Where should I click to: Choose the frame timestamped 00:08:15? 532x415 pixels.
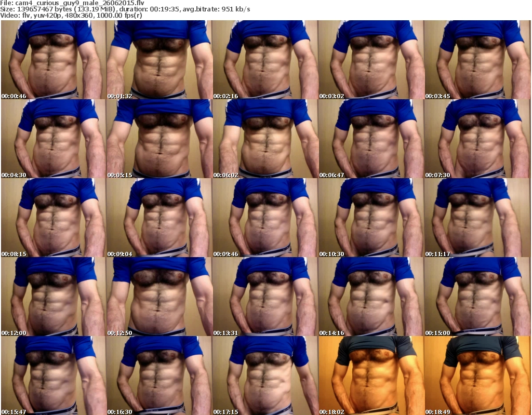[53, 218]
